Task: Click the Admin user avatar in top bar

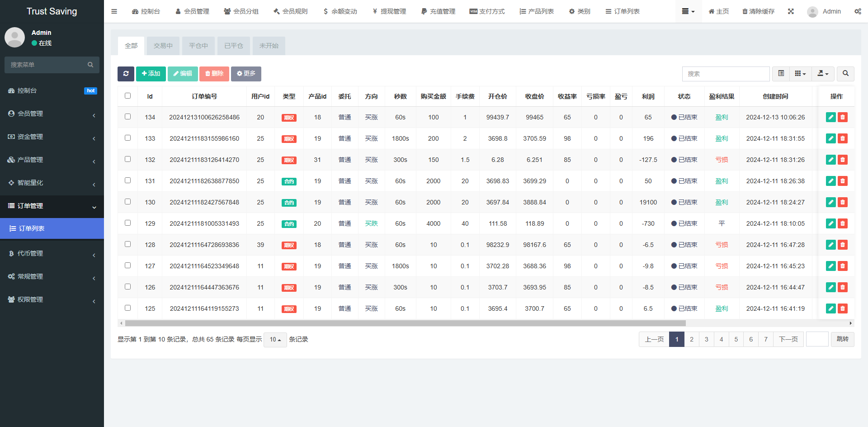Action: click(812, 12)
